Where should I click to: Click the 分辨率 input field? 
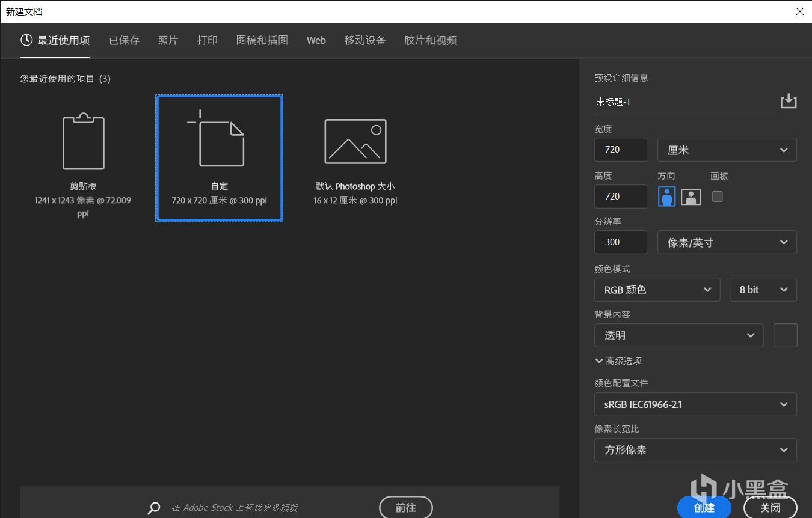[621, 242]
